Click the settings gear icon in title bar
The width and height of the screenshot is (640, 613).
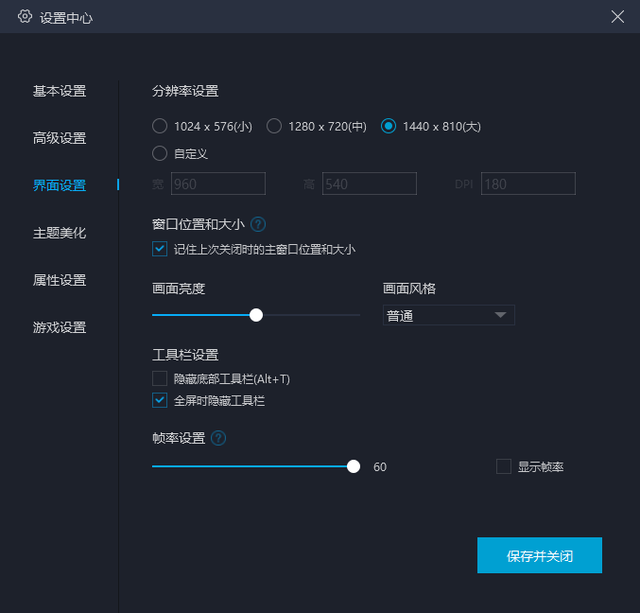[x=25, y=17]
